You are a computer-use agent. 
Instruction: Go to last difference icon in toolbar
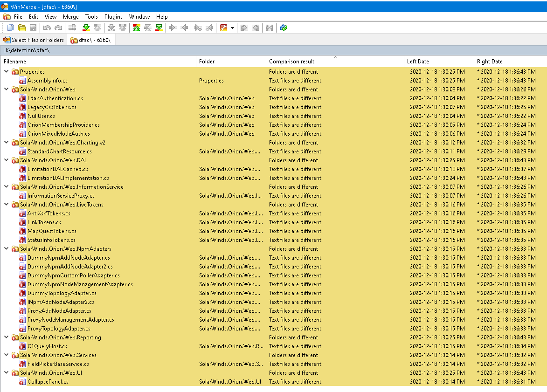click(159, 28)
